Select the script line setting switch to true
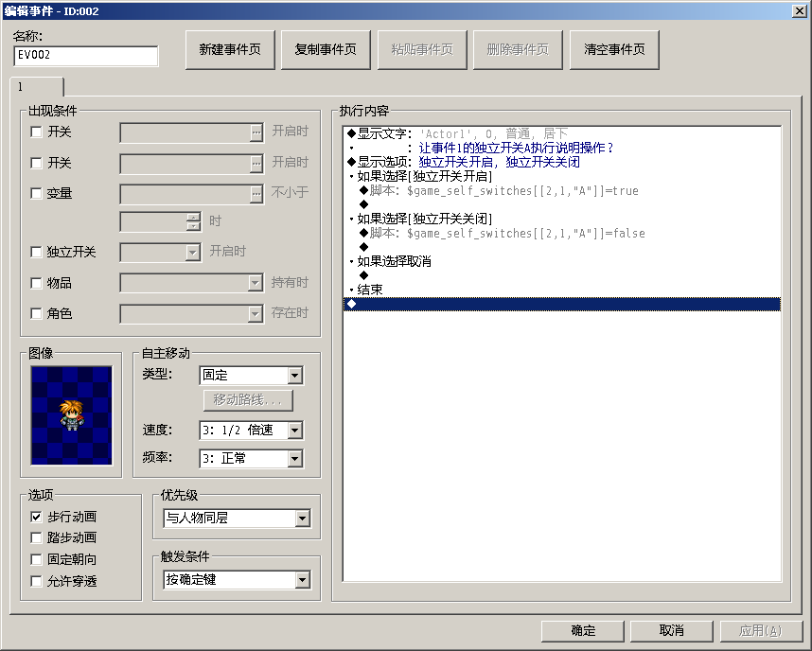 562,190
